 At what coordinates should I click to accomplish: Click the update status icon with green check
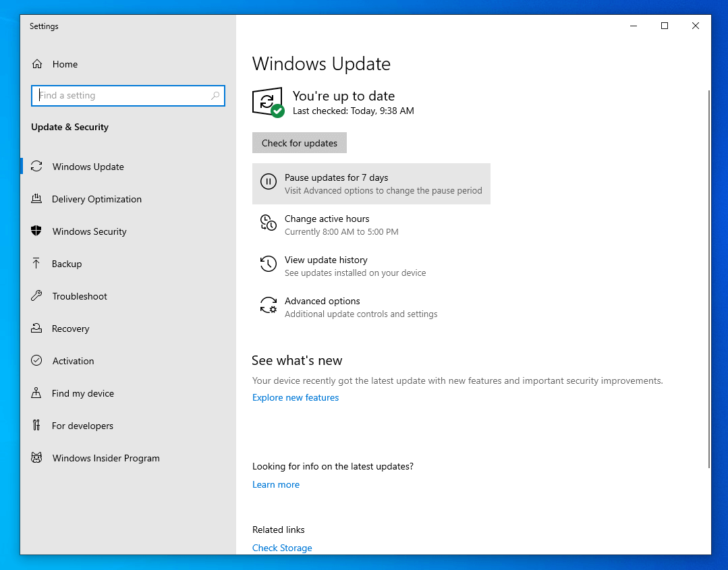269,103
